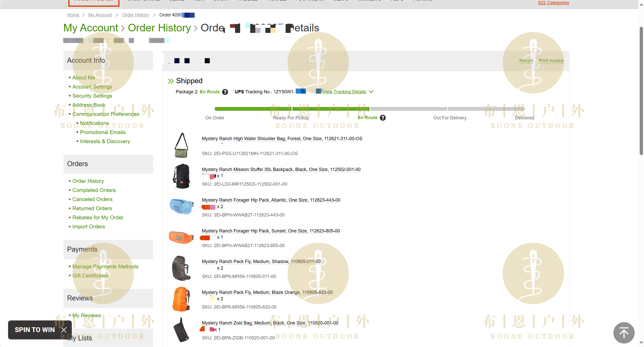Open the View Tracking Details link

click(x=344, y=92)
